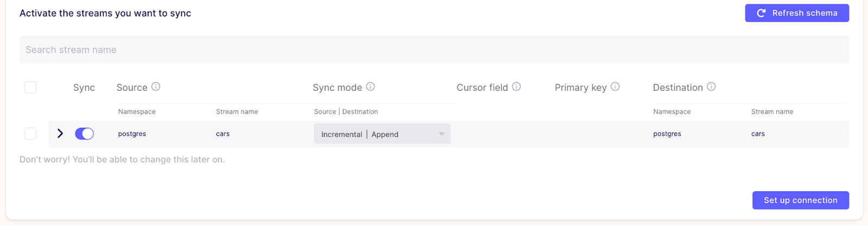Expand the cars stream row chevron

click(x=60, y=134)
